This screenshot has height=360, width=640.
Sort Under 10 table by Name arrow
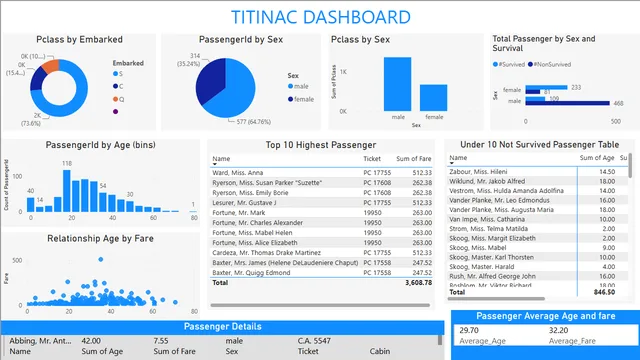point(451,163)
